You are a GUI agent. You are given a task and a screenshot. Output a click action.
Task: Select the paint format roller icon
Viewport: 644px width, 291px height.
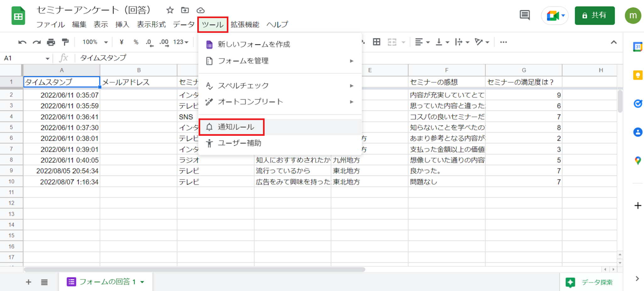pos(65,42)
